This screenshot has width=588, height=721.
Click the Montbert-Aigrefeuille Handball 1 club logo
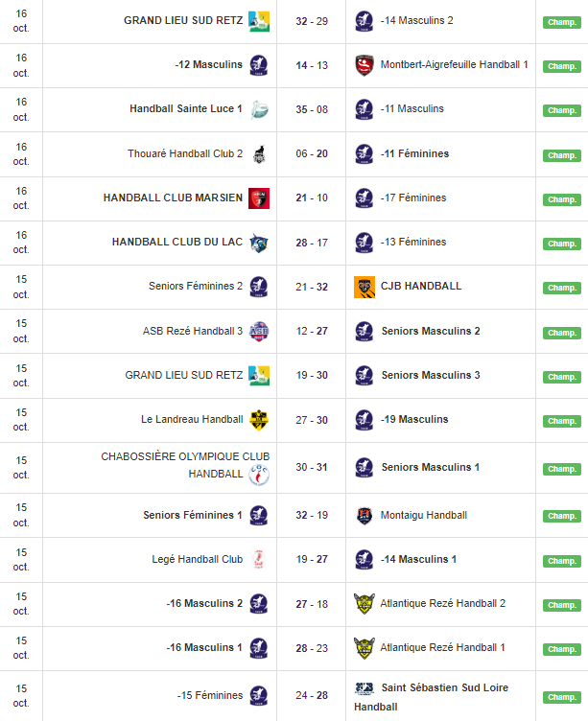364,65
